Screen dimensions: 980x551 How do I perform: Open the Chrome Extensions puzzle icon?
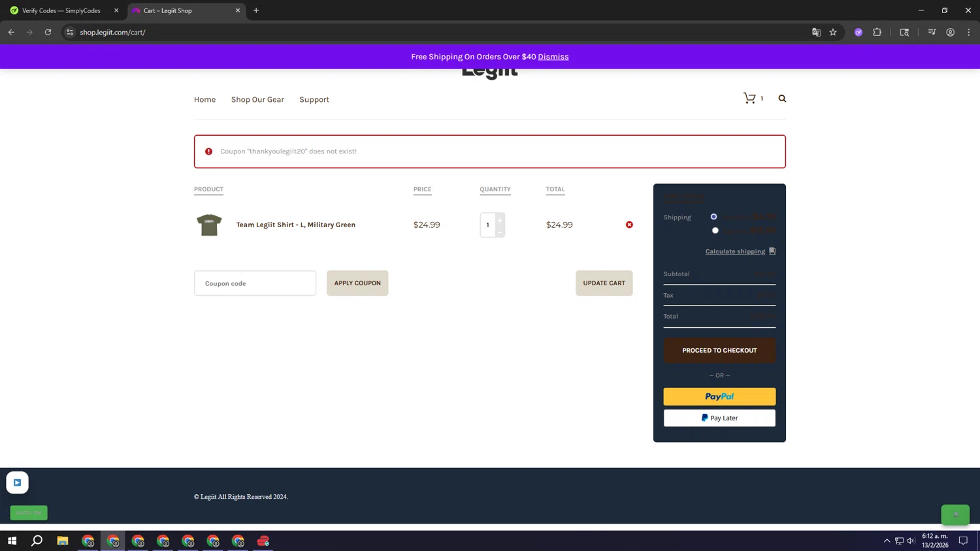(x=877, y=32)
